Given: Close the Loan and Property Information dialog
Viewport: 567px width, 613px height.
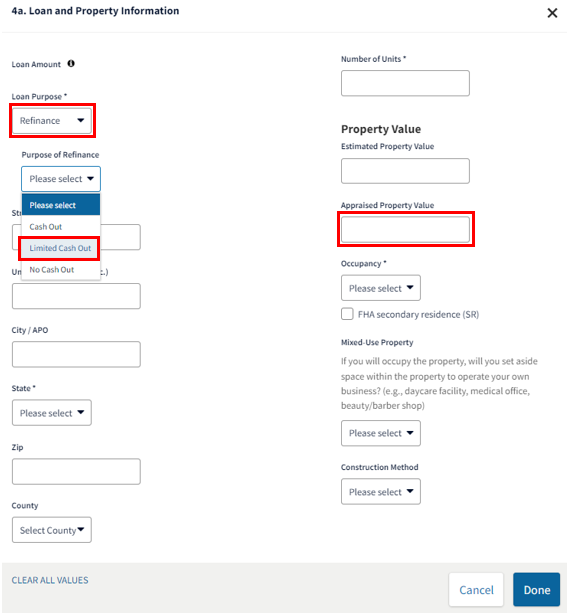Looking at the screenshot, I should tap(552, 13).
